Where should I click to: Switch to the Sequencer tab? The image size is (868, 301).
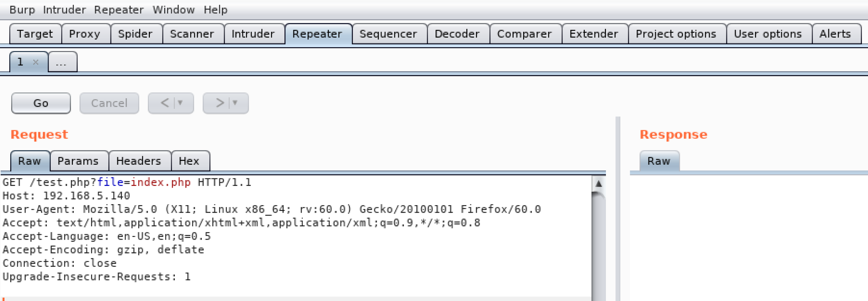pyautogui.click(x=388, y=34)
